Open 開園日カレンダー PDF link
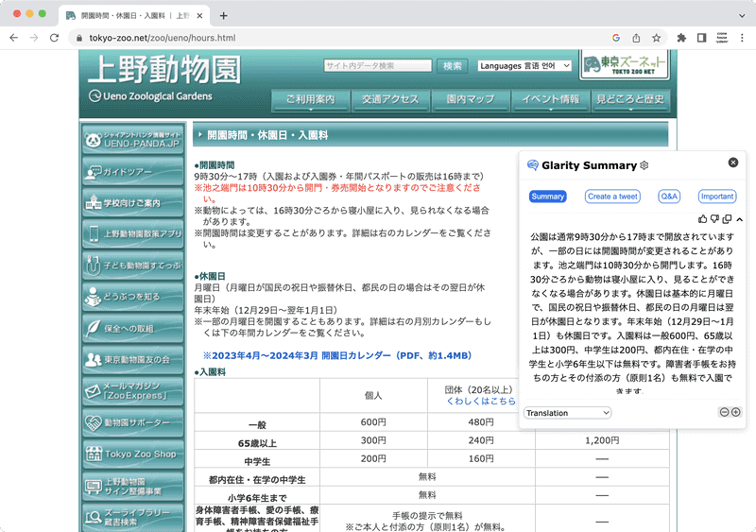The width and height of the screenshot is (756, 532). click(337, 355)
